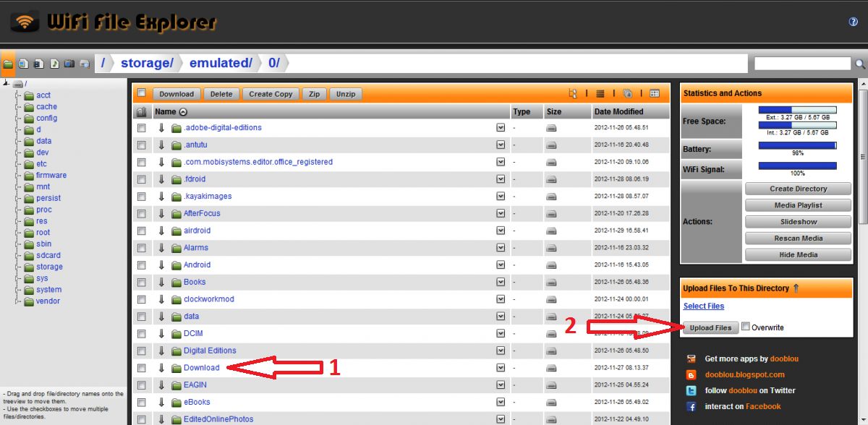Collapse the root tree node

(6, 84)
